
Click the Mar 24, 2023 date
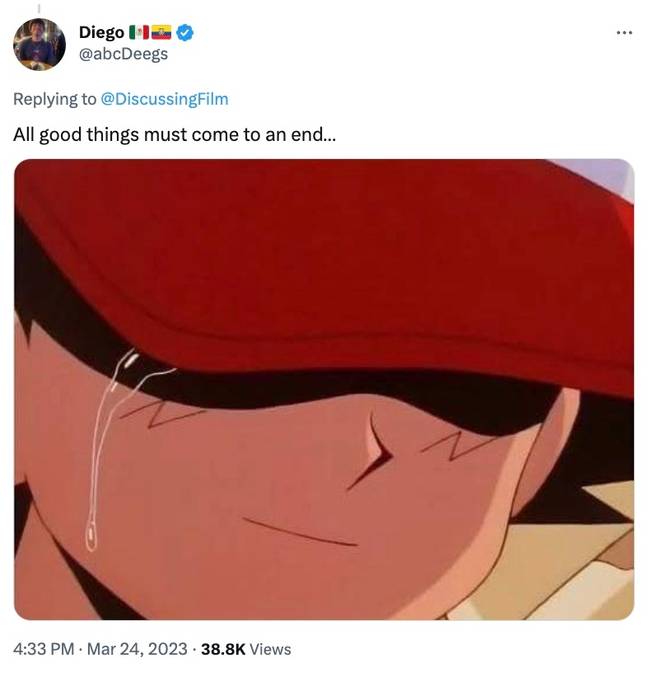[137, 649]
